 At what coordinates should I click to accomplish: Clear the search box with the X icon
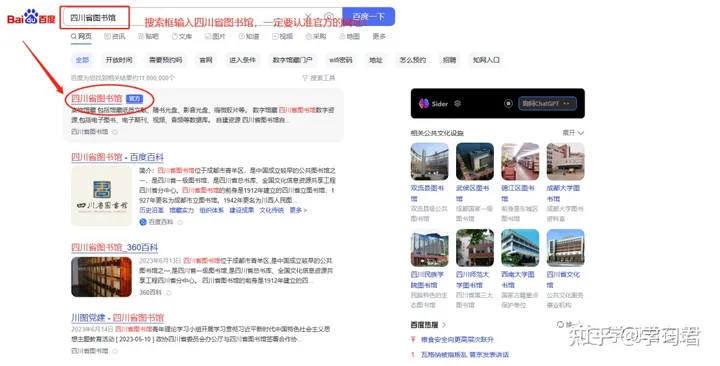click(x=309, y=17)
